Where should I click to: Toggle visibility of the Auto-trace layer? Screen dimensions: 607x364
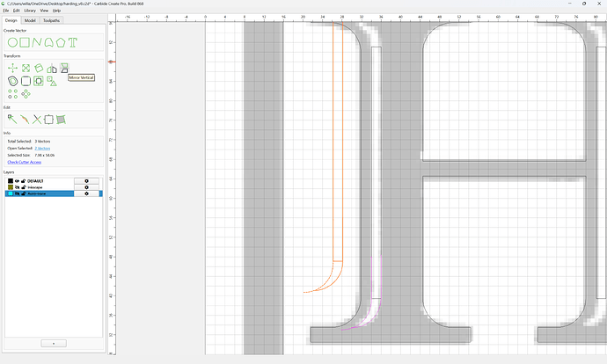17,193
